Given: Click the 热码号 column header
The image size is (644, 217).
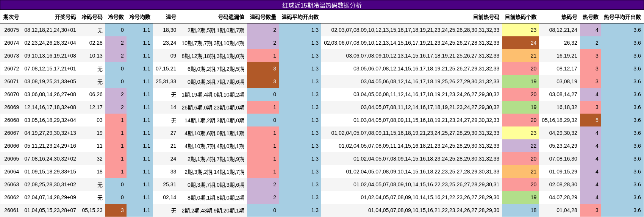Looking at the screenshot, I should 569,17.
